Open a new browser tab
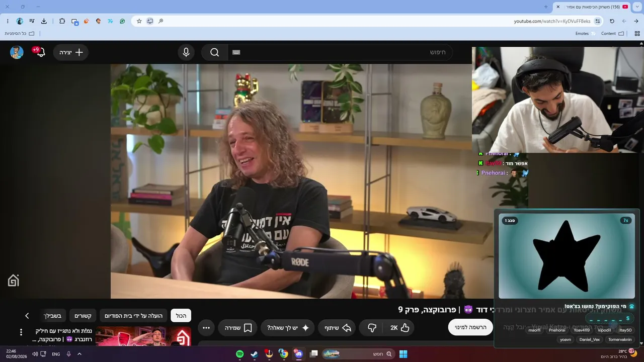 click(x=546, y=7)
